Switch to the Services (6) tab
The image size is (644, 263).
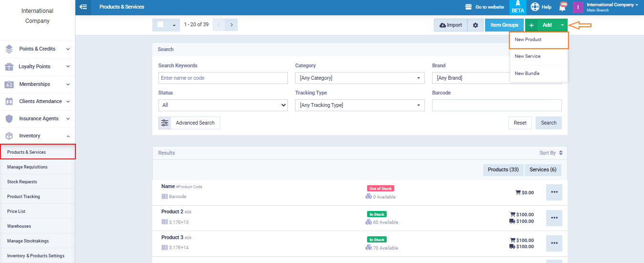(543, 169)
